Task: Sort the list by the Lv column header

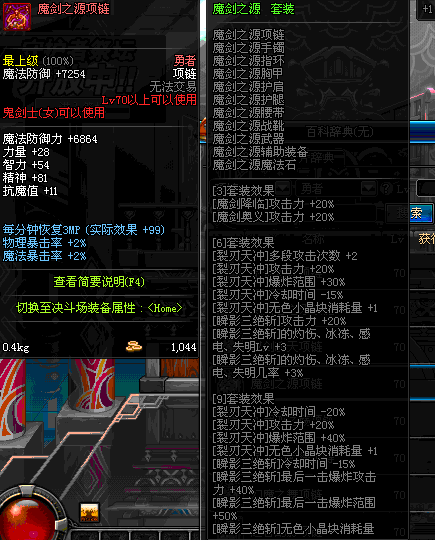Action: [x=397, y=239]
